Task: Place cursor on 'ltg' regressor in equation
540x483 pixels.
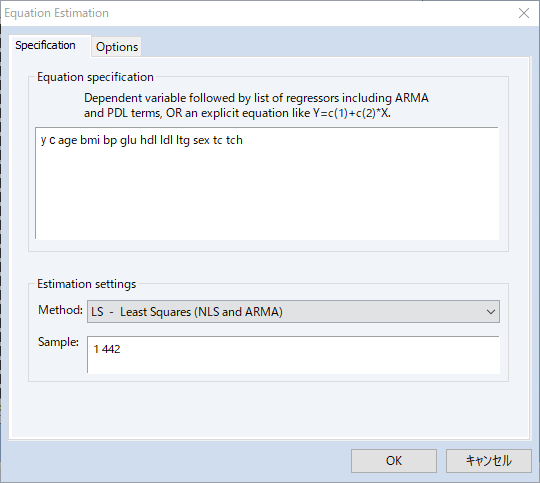Action: coord(183,141)
